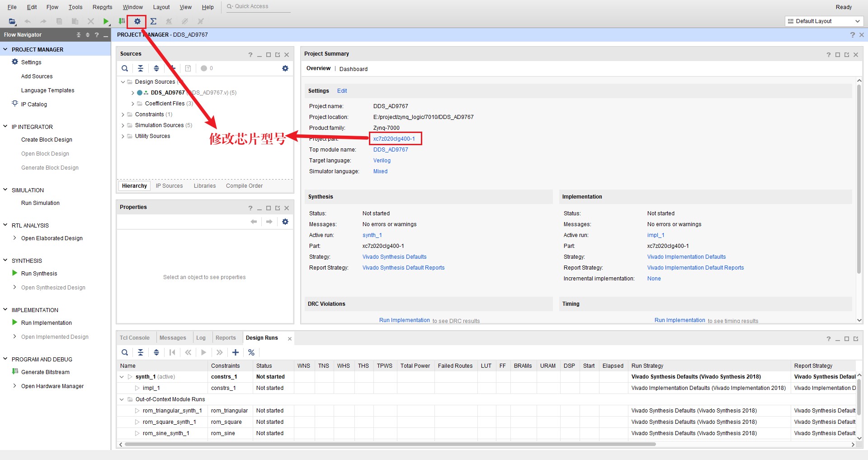Expand Constraints folder in Sources
Image resolution: width=868 pixels, height=460 pixels.
tap(123, 114)
